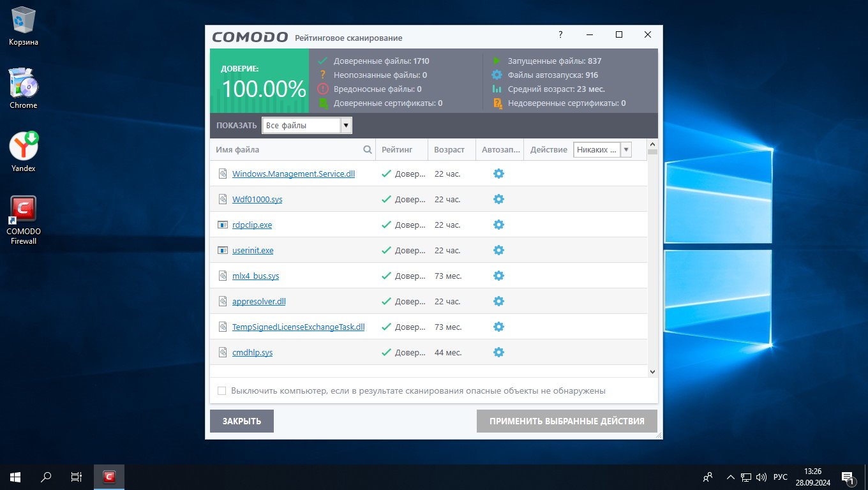
Task: Enable shutdown computer after scan checkbox
Action: click(222, 390)
